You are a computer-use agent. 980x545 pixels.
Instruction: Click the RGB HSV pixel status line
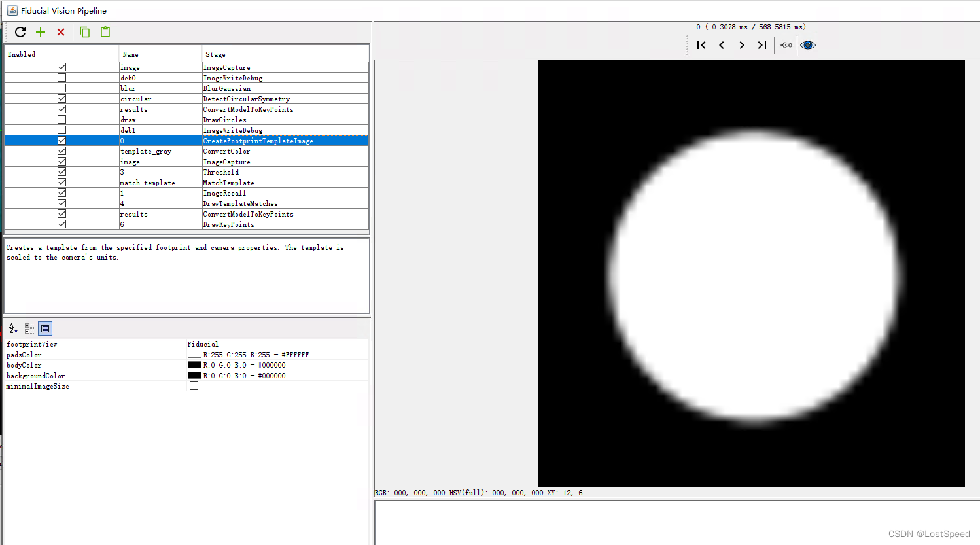point(478,493)
